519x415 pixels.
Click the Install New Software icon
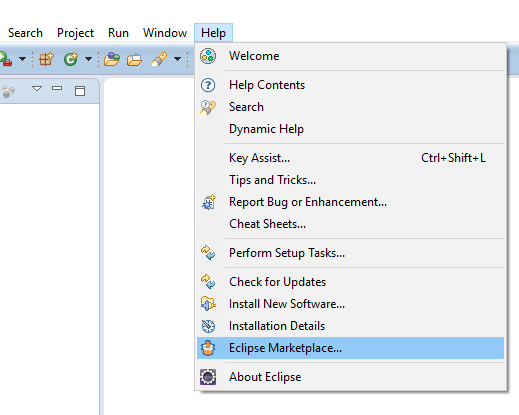208,304
